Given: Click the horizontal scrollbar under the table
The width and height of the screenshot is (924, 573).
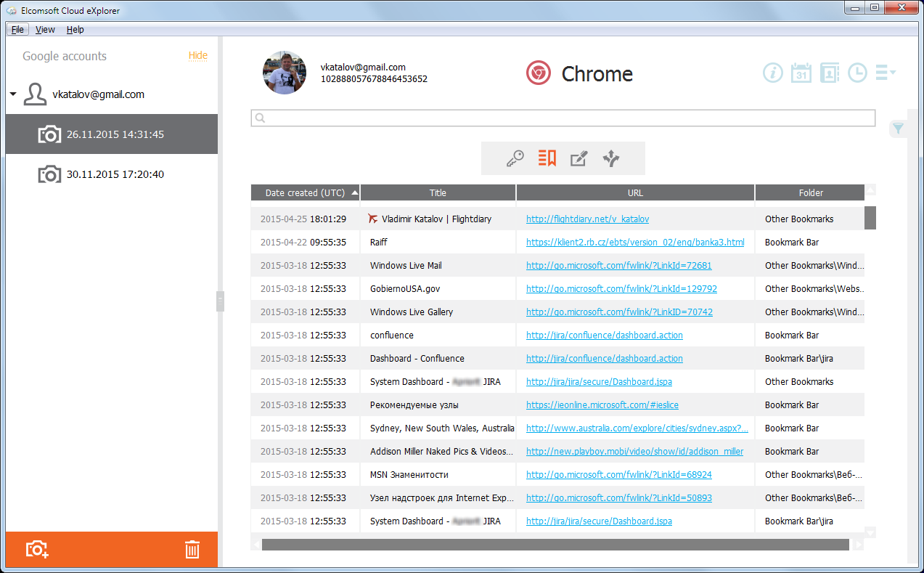Looking at the screenshot, I should pyautogui.click(x=555, y=544).
